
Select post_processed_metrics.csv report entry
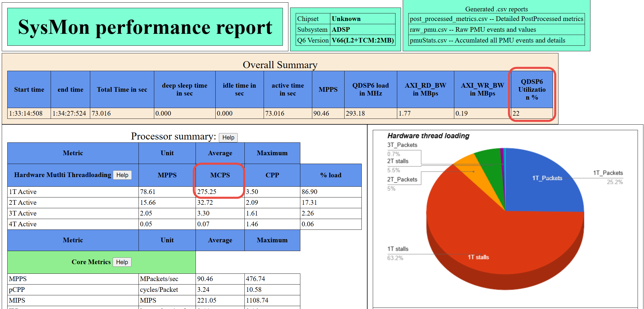[x=496, y=19]
